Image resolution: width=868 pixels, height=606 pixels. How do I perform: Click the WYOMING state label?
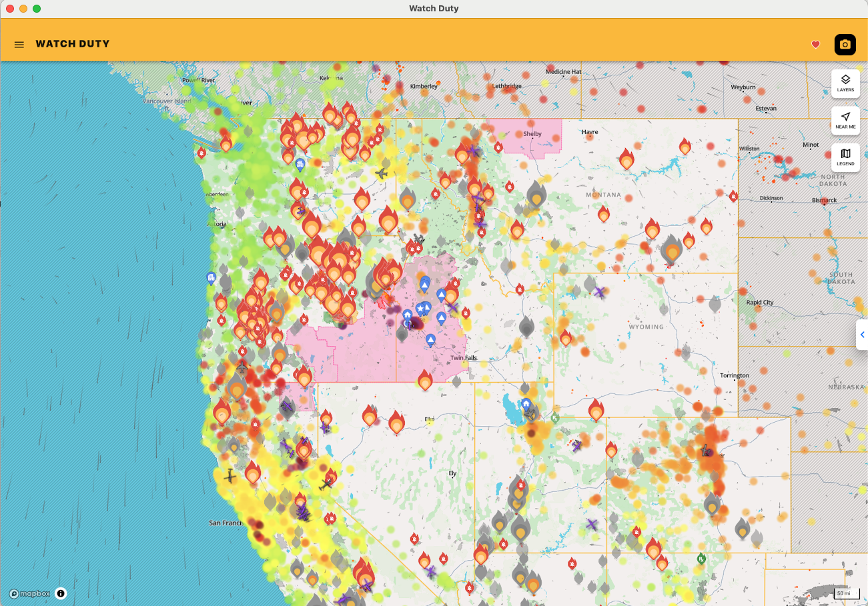pyautogui.click(x=646, y=327)
